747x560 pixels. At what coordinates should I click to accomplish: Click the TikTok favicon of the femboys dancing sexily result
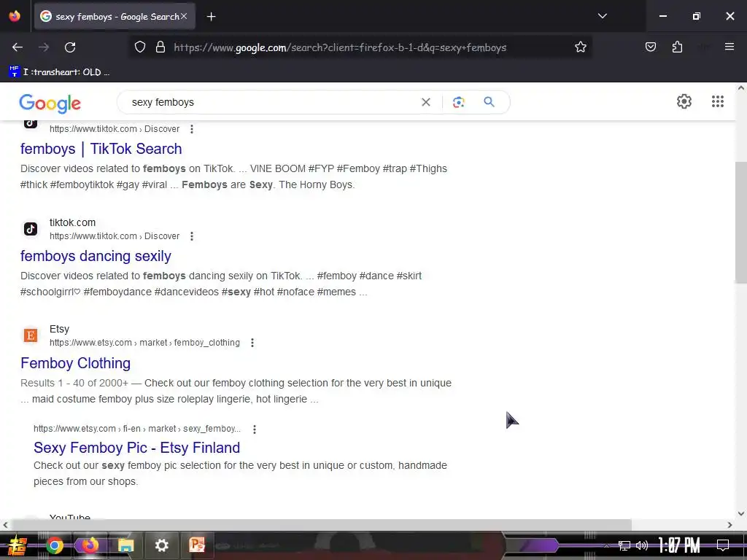point(31,229)
